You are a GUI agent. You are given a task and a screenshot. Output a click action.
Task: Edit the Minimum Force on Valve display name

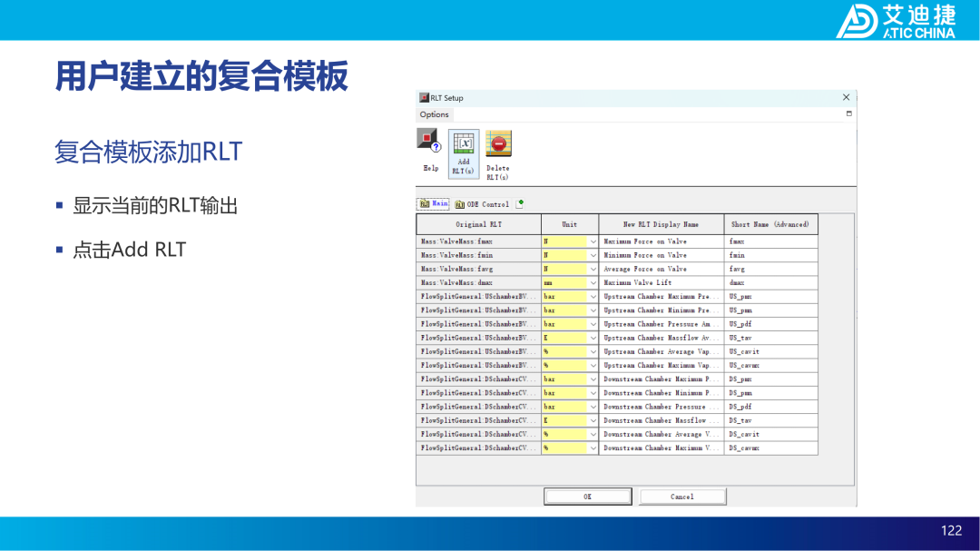click(661, 255)
